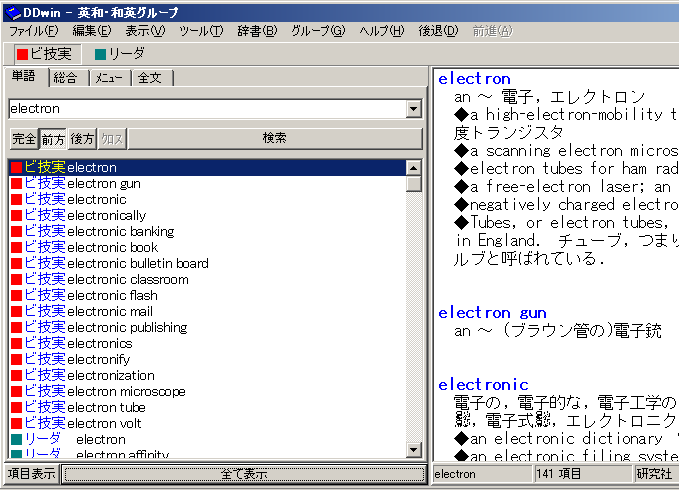Click the results list scroll up arrow
Image resolution: width=679 pixels, height=491 pixels.
[414, 168]
